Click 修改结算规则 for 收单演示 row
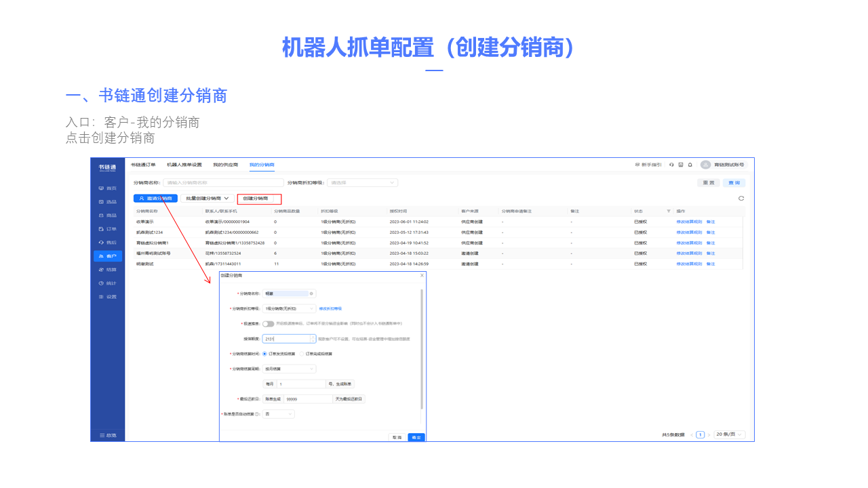 tap(689, 222)
